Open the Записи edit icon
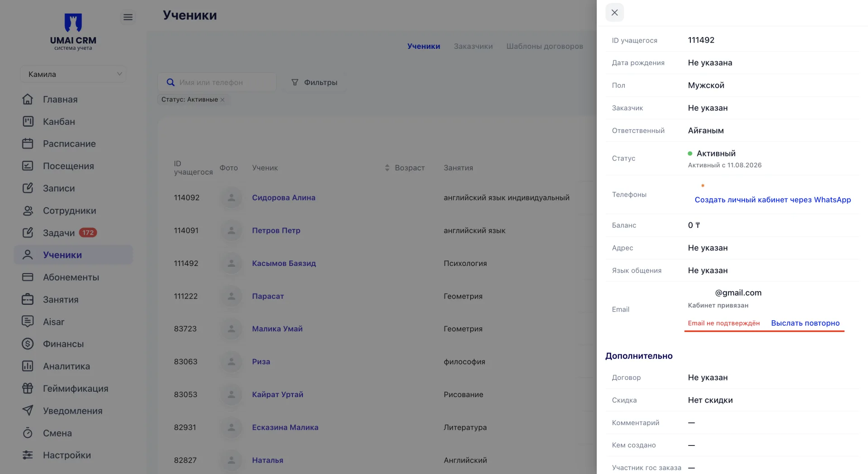Image resolution: width=868 pixels, height=474 pixels. tap(28, 188)
